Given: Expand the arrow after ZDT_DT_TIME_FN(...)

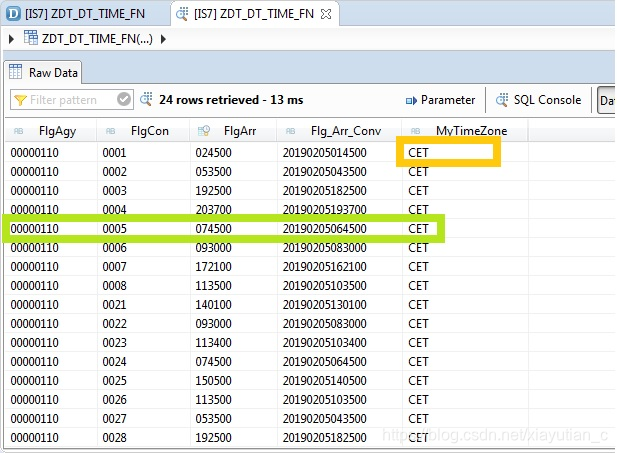Looking at the screenshot, I should [x=163, y=39].
